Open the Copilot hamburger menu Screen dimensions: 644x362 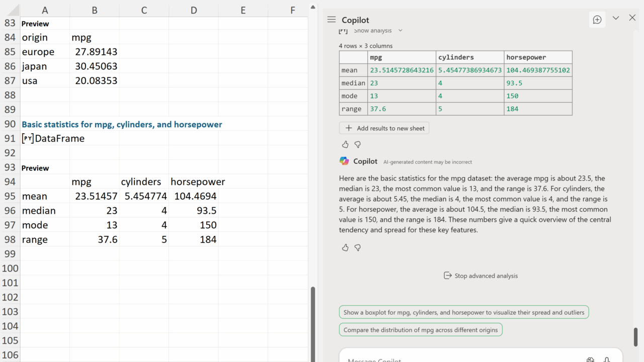331,20
